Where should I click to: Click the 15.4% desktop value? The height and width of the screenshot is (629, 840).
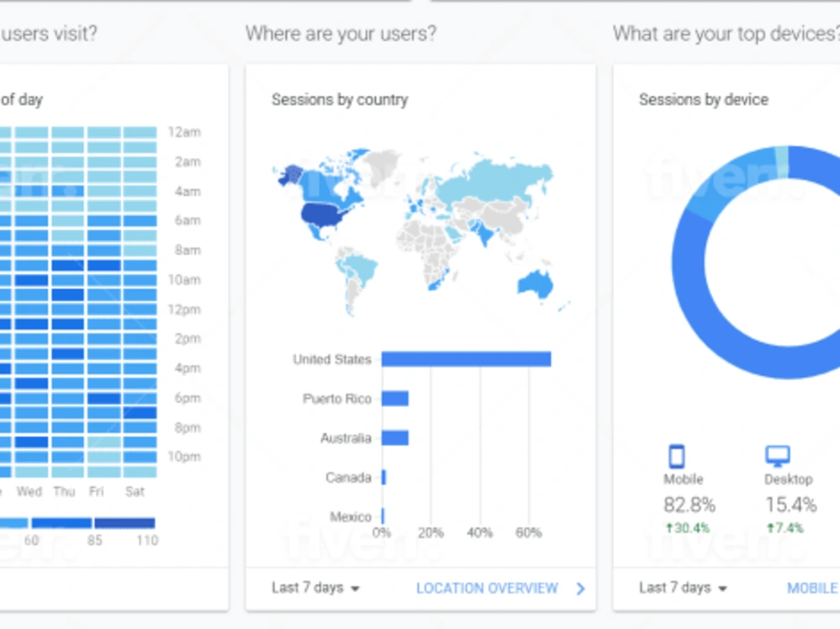(790, 505)
